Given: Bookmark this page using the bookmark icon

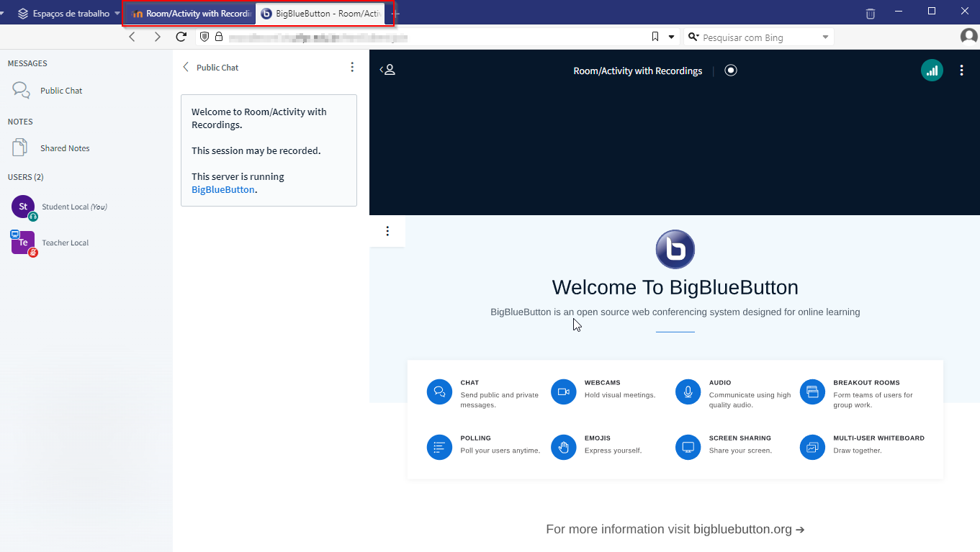Looking at the screenshot, I should [x=655, y=37].
